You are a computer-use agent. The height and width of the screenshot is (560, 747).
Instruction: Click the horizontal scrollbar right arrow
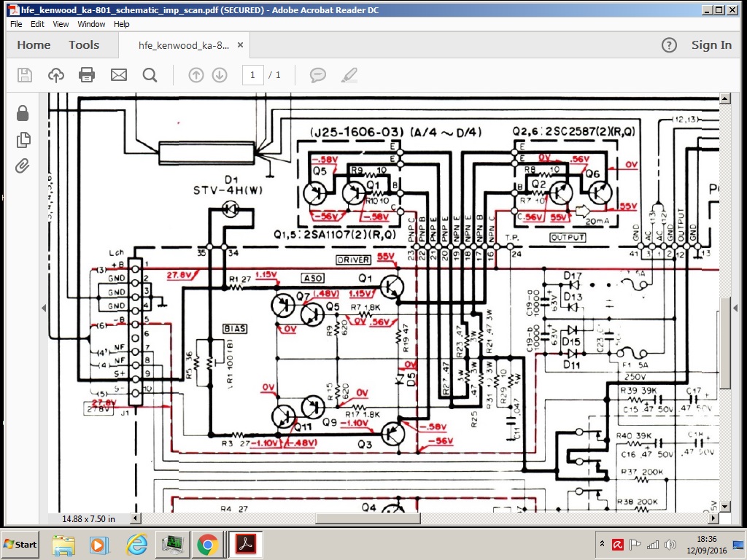713,518
